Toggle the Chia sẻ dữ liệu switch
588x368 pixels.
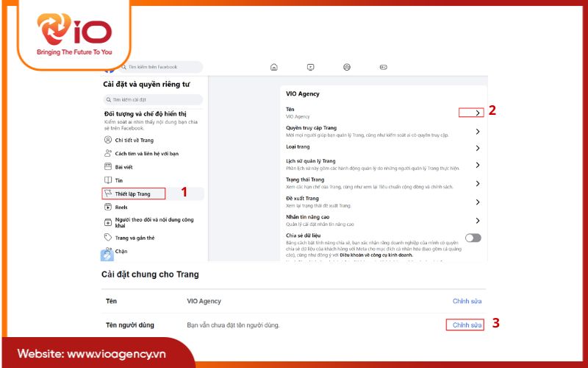473,238
